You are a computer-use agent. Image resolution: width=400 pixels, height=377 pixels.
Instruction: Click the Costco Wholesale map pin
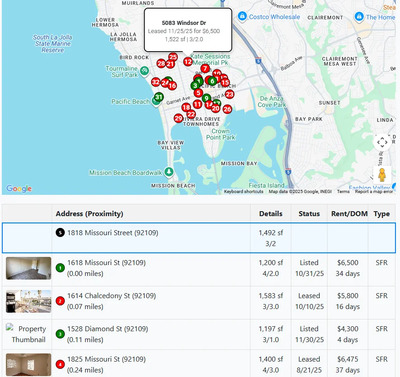242,16
